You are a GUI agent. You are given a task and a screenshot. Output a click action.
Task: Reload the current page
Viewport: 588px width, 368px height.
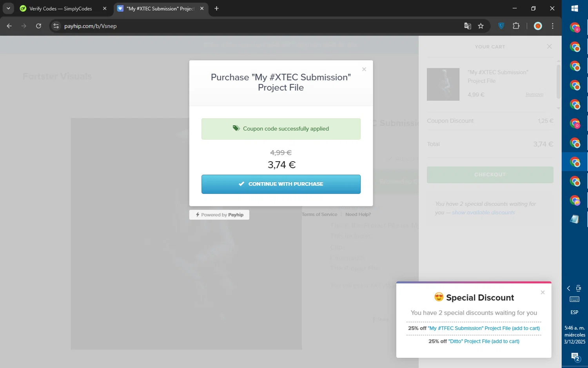tap(38, 26)
